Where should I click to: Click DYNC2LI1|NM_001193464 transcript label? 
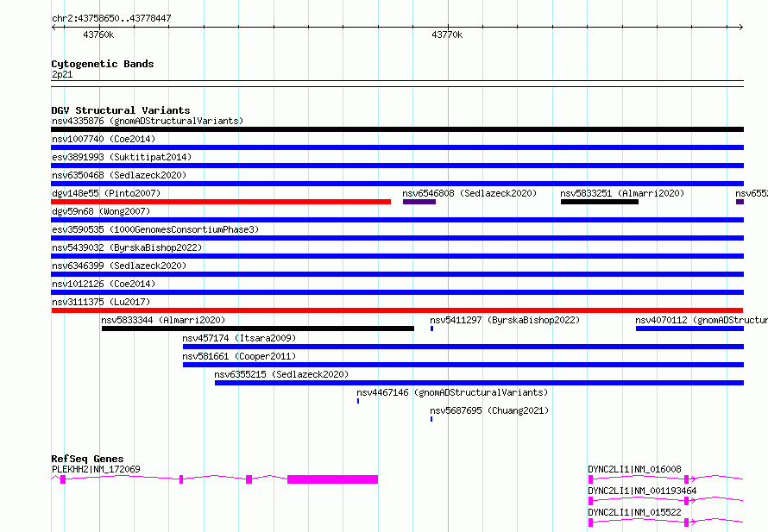pos(642,491)
